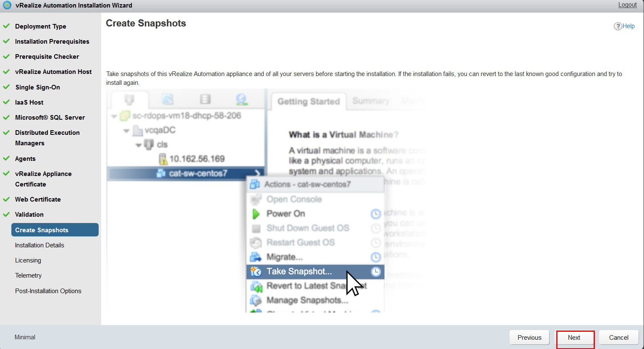Go to the Telemetry step
644x349 pixels.
pos(29,275)
